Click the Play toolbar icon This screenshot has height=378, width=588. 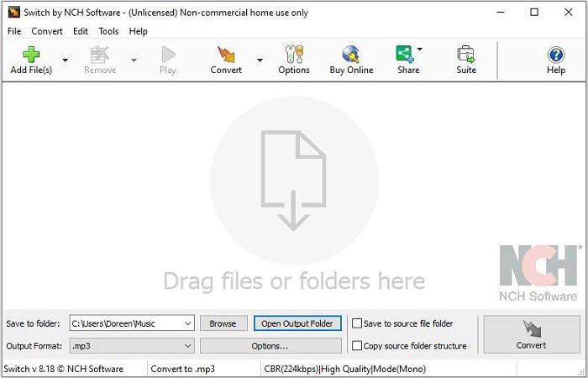pos(168,55)
